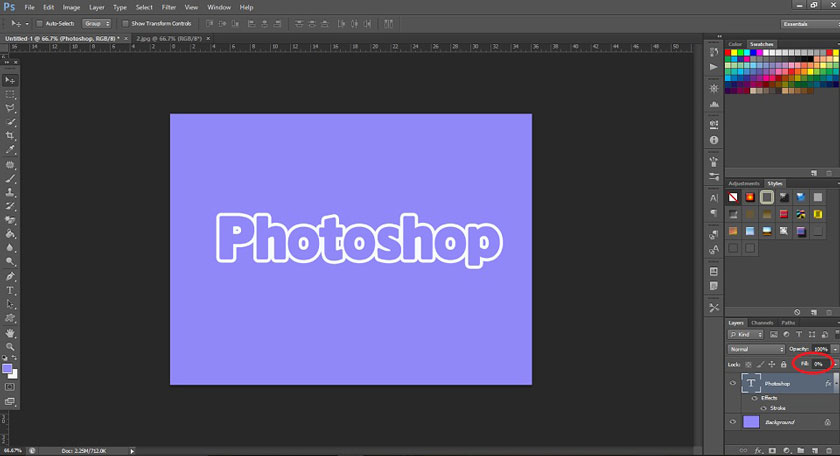Open the Essentials workspace dropdown

[x=809, y=24]
